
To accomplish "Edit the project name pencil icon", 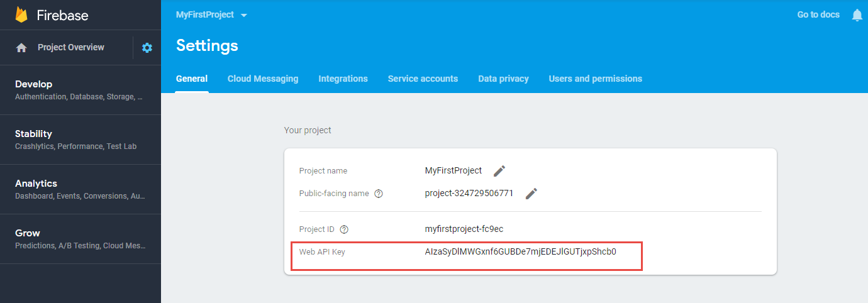I will [x=499, y=171].
